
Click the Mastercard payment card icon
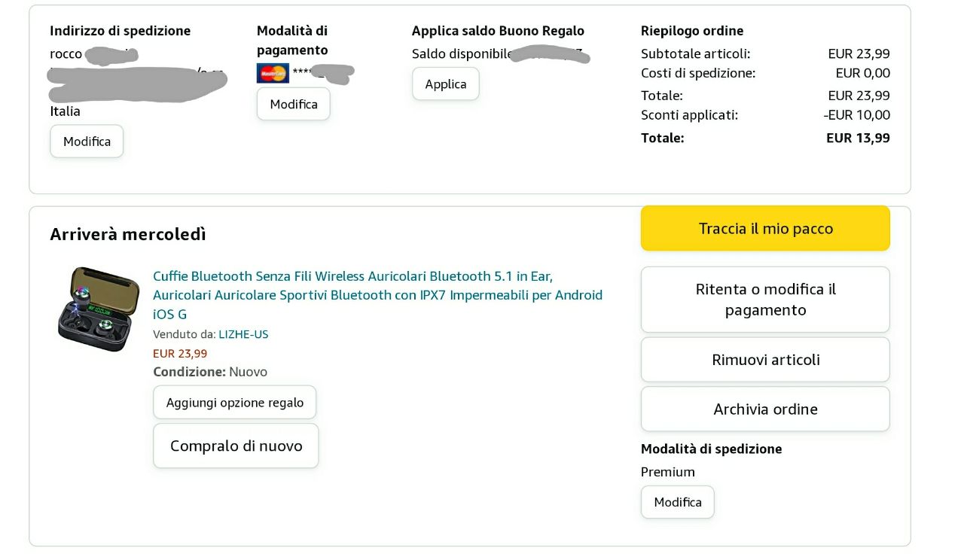(273, 73)
